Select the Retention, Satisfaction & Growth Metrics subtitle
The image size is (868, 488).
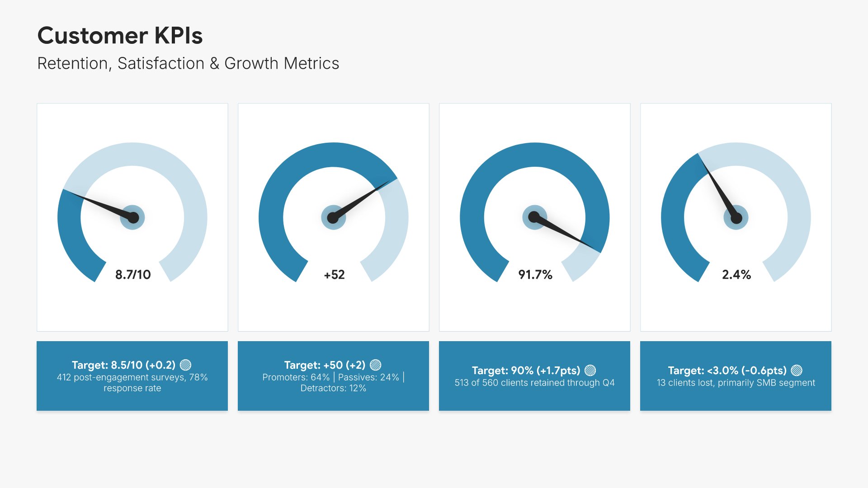pyautogui.click(x=188, y=63)
